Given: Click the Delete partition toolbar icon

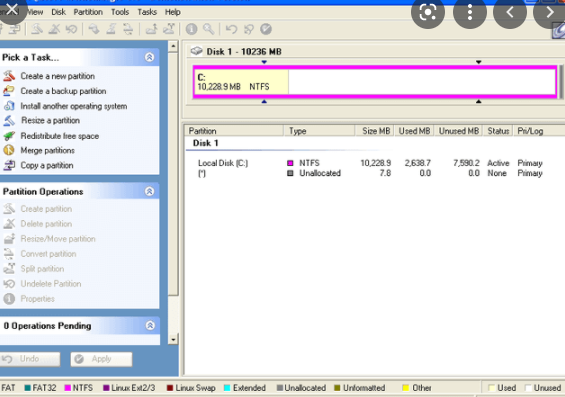Looking at the screenshot, I should point(54,29).
